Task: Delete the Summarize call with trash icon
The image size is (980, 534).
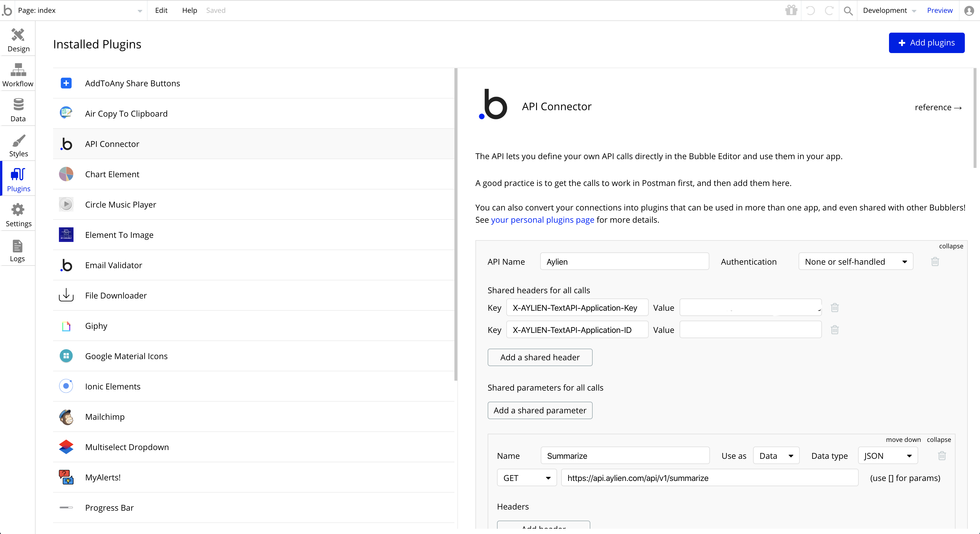Action: [x=942, y=455]
